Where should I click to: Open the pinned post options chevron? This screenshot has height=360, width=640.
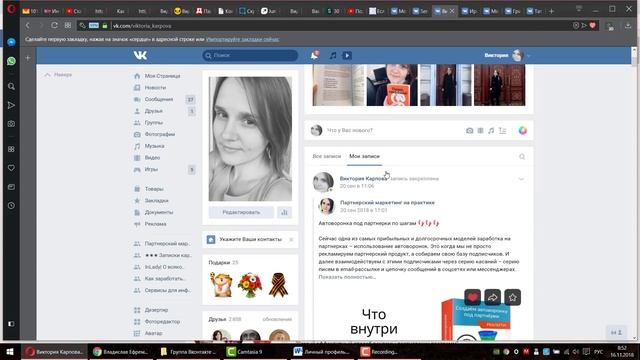pos(521,179)
